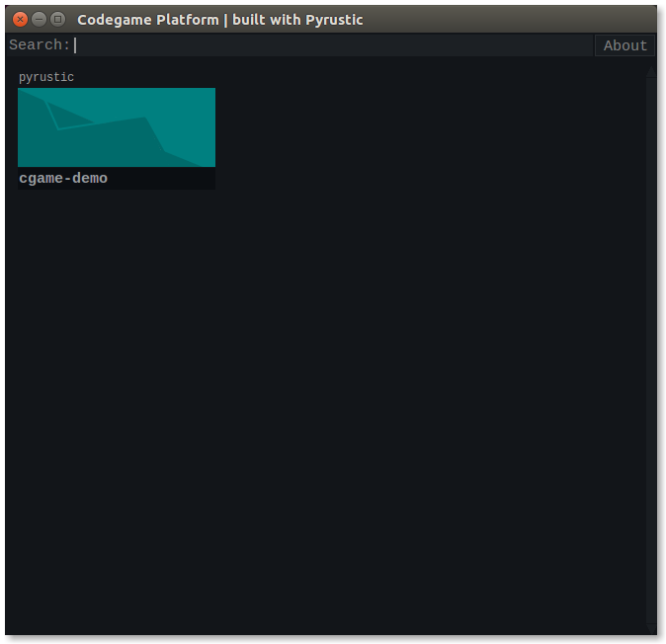
Task: Open the About dialog
Action: [x=624, y=45]
